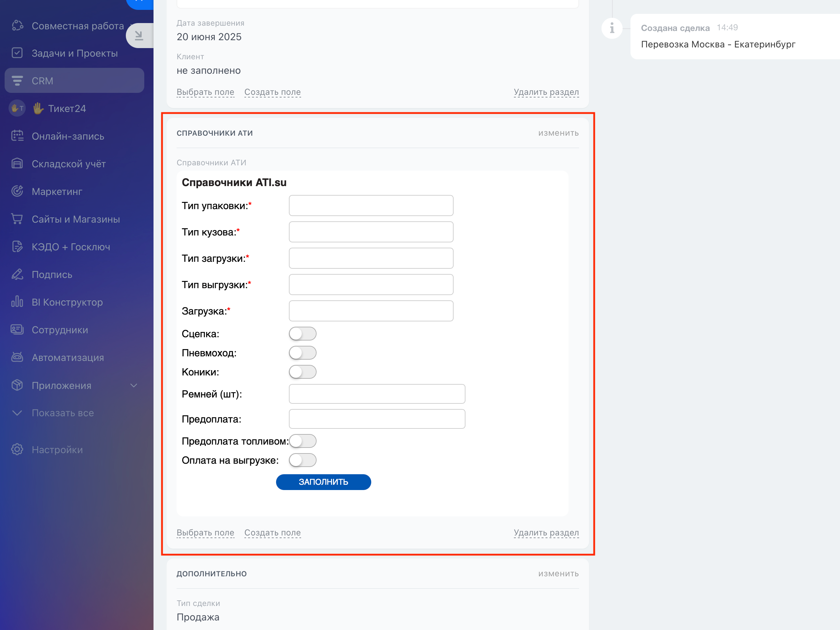Toggle Предоплата топливом switch
This screenshot has width=840, height=630.
pyautogui.click(x=302, y=441)
